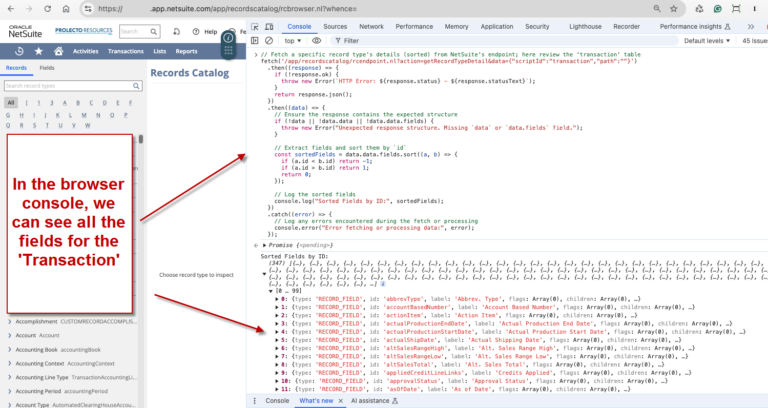Select the Fields tab in catalog
The width and height of the screenshot is (768, 408).
click(x=47, y=68)
